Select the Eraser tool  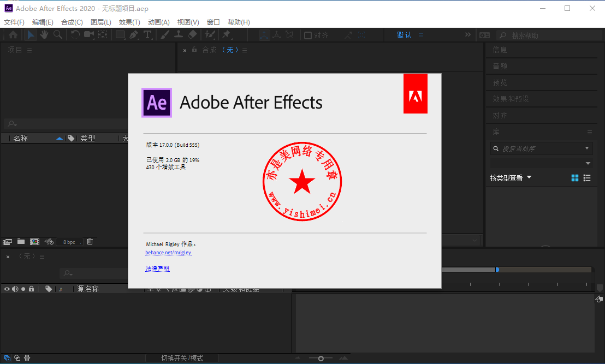click(x=192, y=35)
